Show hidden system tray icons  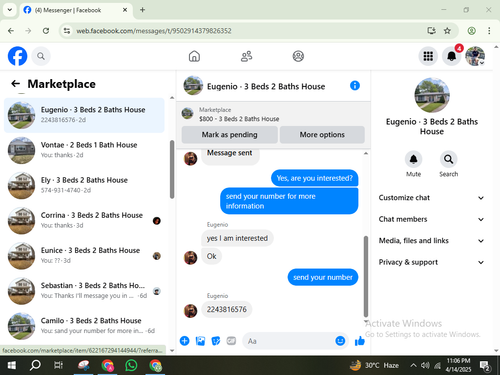[x=413, y=365]
